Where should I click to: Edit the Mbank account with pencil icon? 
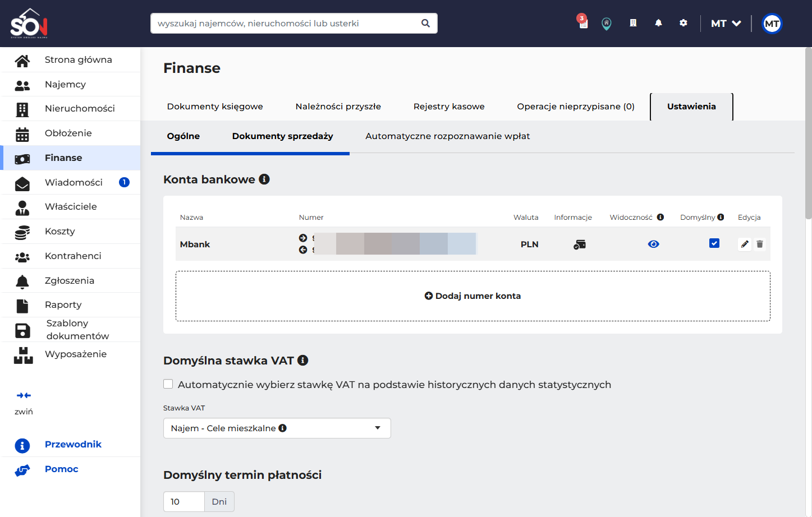point(745,244)
